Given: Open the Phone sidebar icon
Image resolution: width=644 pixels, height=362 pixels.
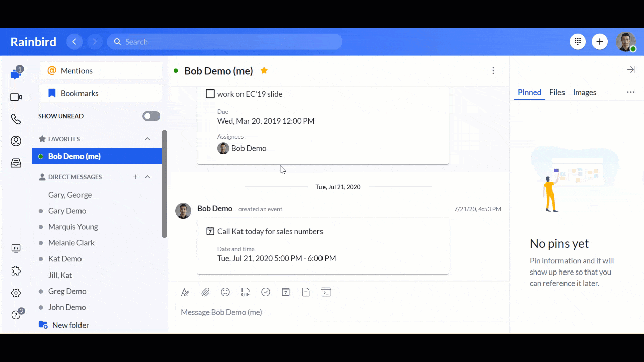Looking at the screenshot, I should (16, 119).
